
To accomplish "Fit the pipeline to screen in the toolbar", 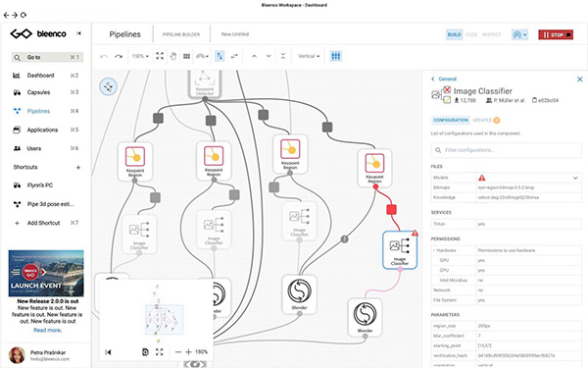I will (x=160, y=56).
